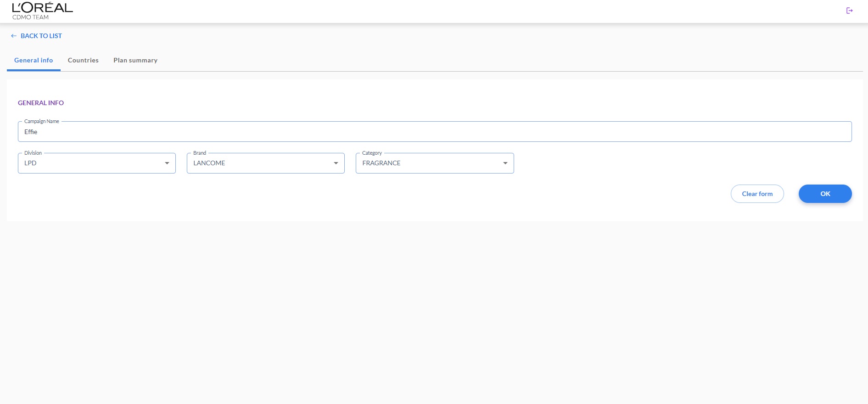Focus the Campaign Name field containing Effie
Screen dimensions: 868x404
[434, 132]
